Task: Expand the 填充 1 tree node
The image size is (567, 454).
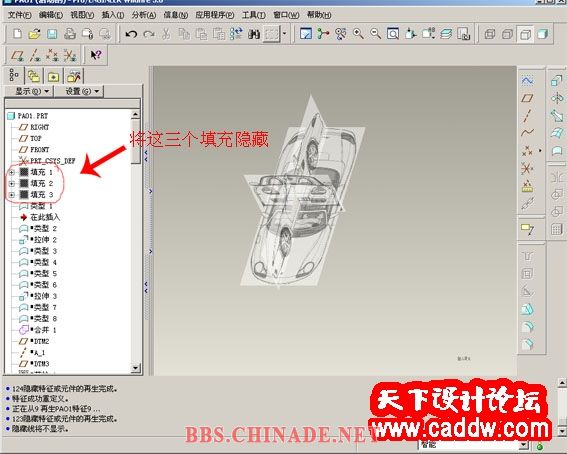Action: pos(12,172)
